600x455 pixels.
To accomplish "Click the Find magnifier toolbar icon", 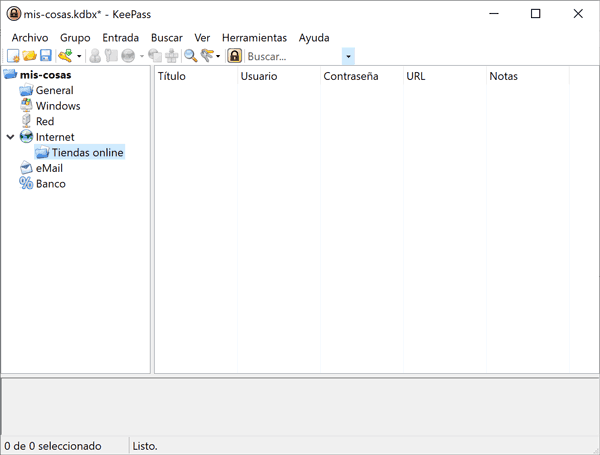I will tap(191, 56).
